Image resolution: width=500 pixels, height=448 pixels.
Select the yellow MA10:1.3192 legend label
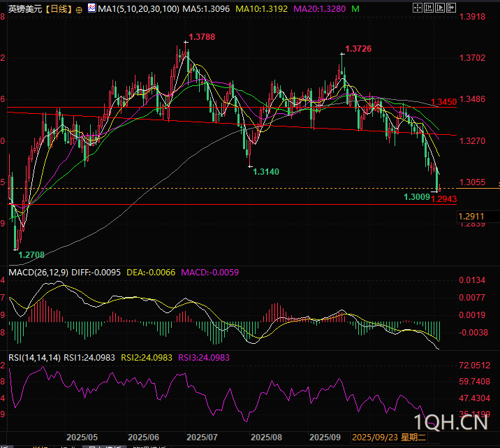pyautogui.click(x=262, y=9)
